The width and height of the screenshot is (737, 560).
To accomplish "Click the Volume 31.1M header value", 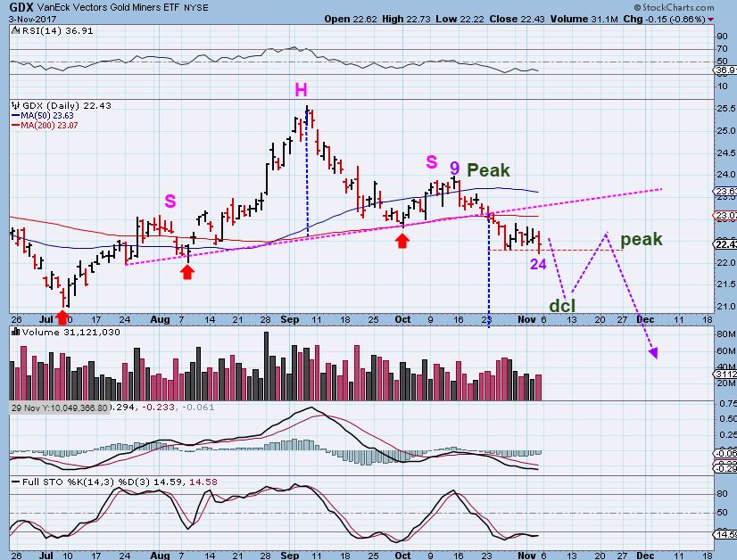I will click(584, 20).
